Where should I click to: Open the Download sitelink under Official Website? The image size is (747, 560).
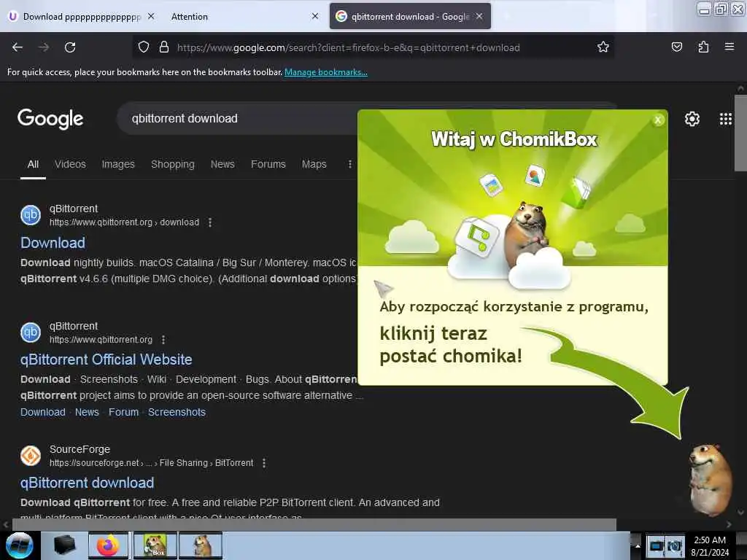(x=43, y=413)
